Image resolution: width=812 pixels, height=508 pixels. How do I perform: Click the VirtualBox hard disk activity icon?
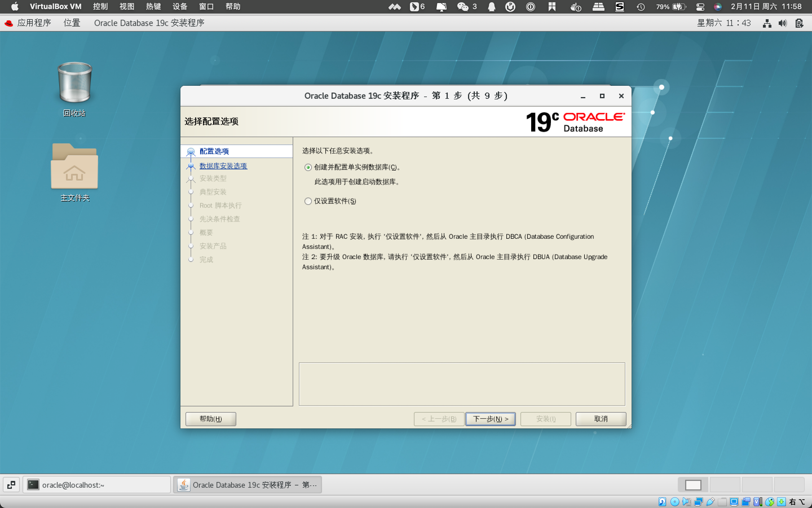click(x=662, y=502)
